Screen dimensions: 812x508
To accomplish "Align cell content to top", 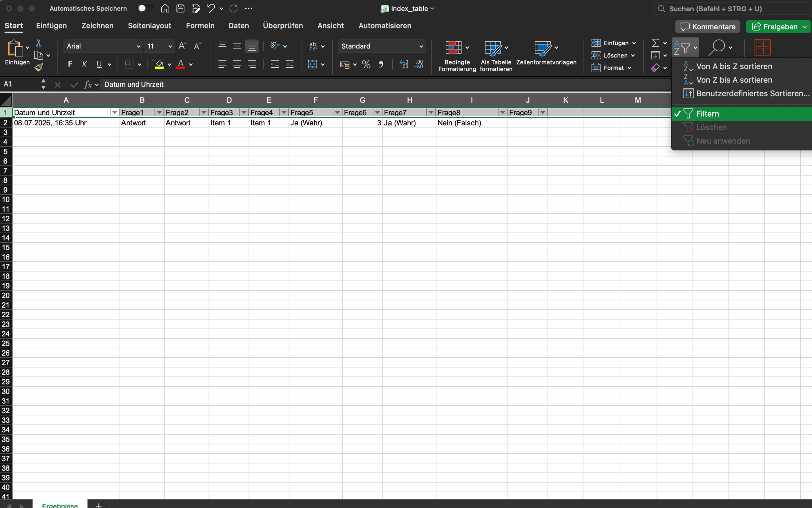I will pyautogui.click(x=222, y=46).
